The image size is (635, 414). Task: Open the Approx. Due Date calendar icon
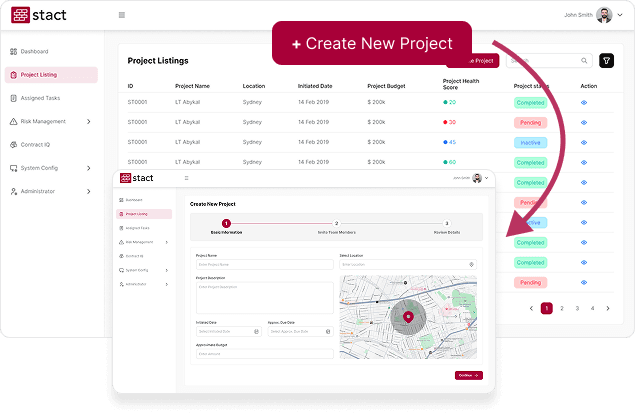tap(328, 331)
